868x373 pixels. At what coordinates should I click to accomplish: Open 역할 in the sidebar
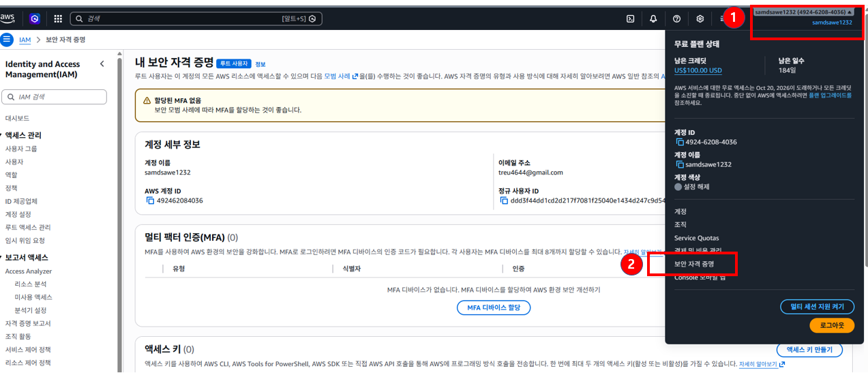click(11, 175)
